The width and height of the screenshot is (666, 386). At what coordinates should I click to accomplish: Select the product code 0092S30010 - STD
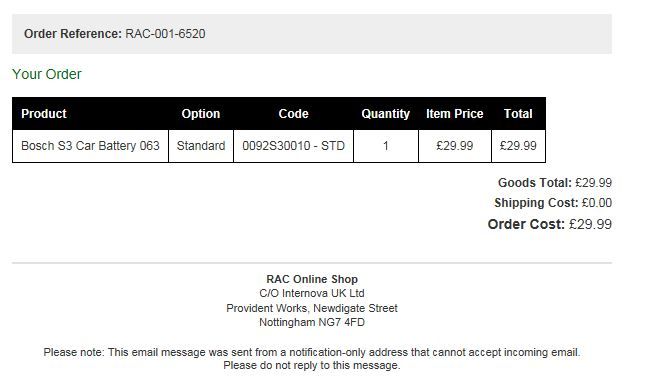(293, 146)
